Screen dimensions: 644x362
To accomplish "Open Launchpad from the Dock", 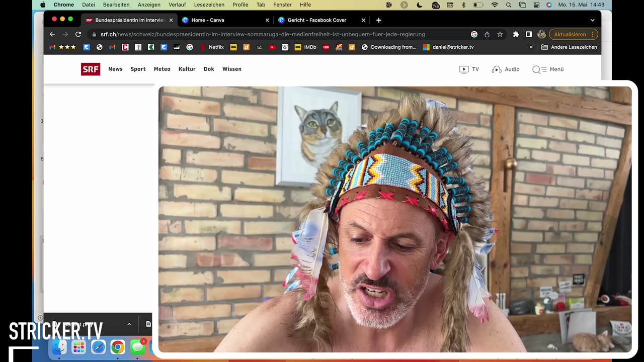I will (x=78, y=347).
